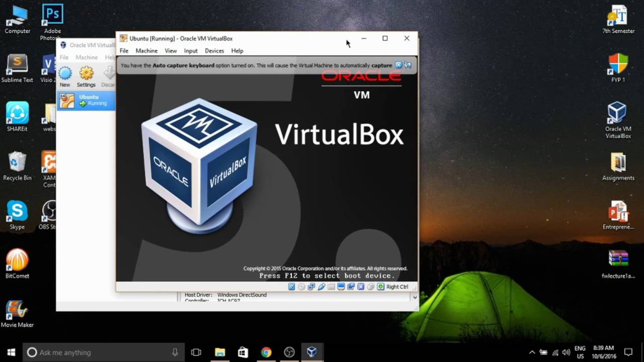Expand the hidden system tray icons chevron
644x362 pixels.
pos(532,352)
